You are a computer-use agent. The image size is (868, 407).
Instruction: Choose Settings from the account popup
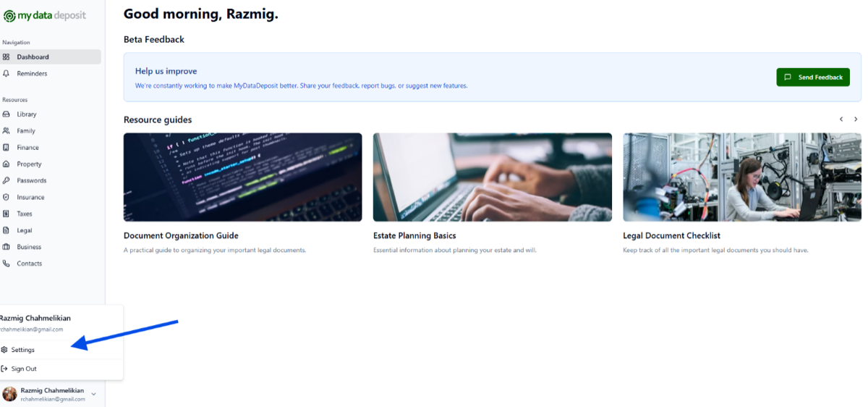[61, 350]
